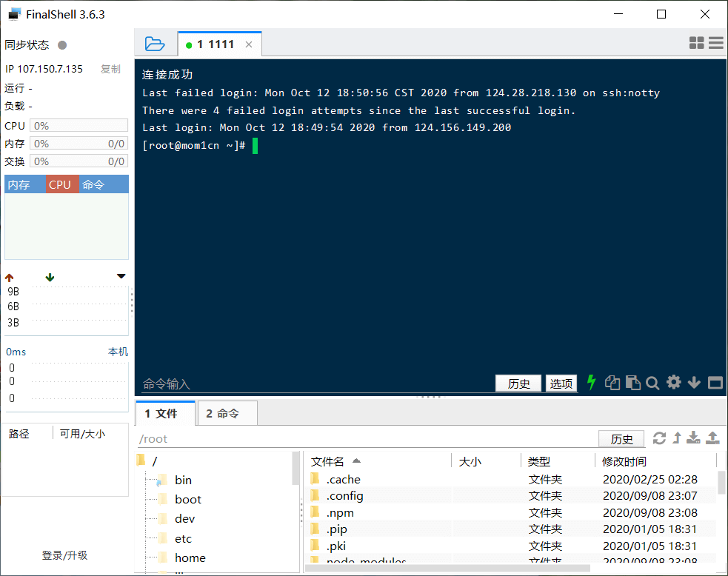Select the 1 1111 session tab
The image size is (728, 576).
[x=215, y=44]
